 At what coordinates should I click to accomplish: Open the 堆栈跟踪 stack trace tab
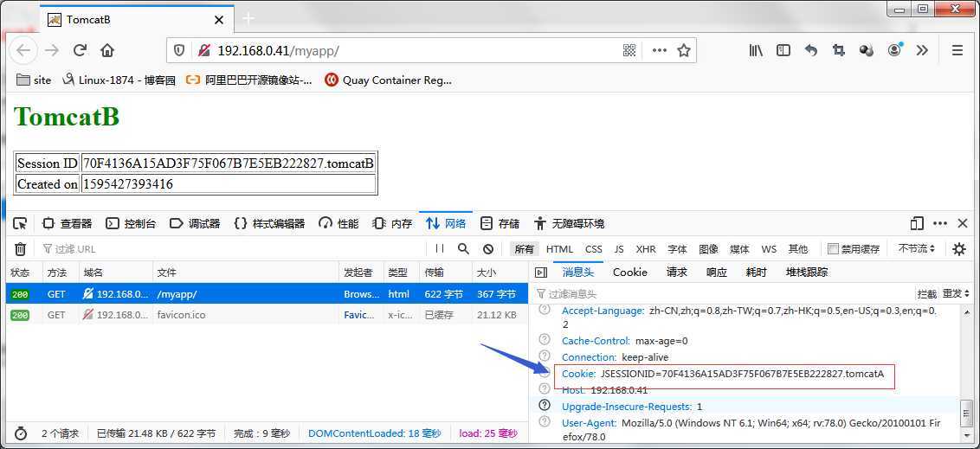(807, 273)
